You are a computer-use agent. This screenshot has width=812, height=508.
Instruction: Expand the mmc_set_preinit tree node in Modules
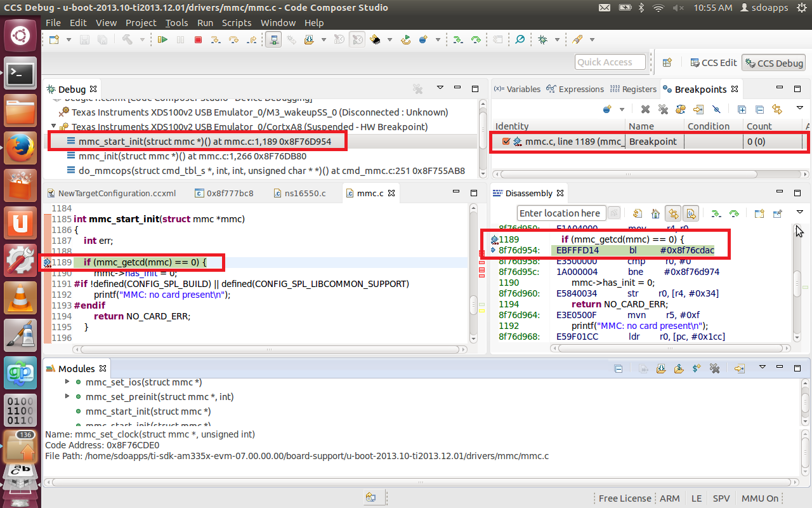pos(67,397)
